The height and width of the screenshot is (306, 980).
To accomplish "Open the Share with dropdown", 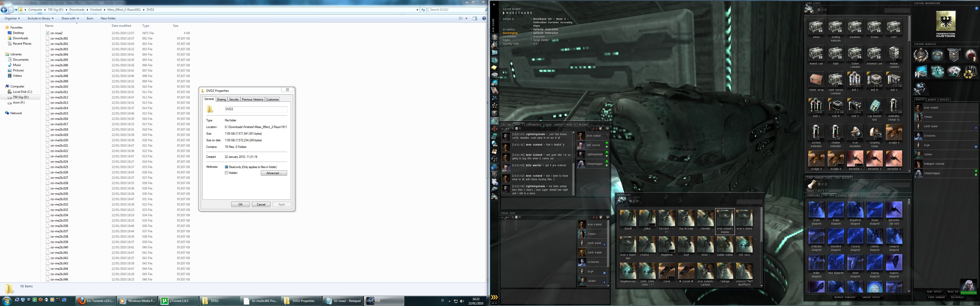I will [x=70, y=18].
